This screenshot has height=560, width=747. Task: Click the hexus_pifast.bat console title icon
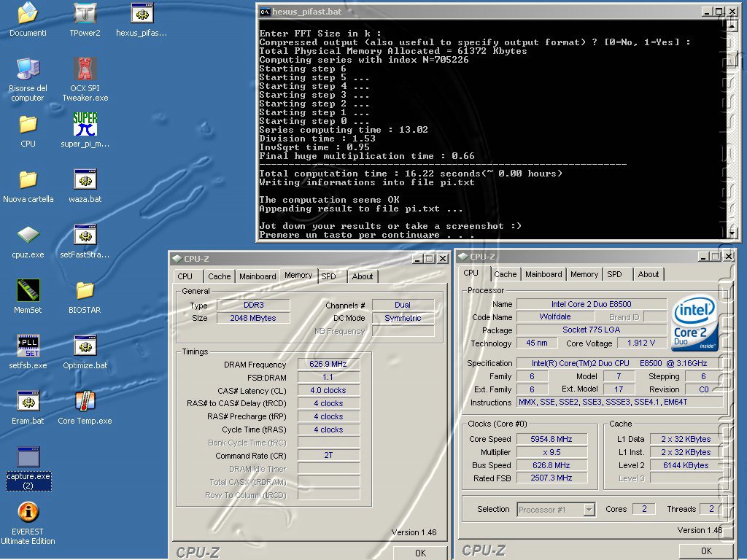click(x=265, y=12)
